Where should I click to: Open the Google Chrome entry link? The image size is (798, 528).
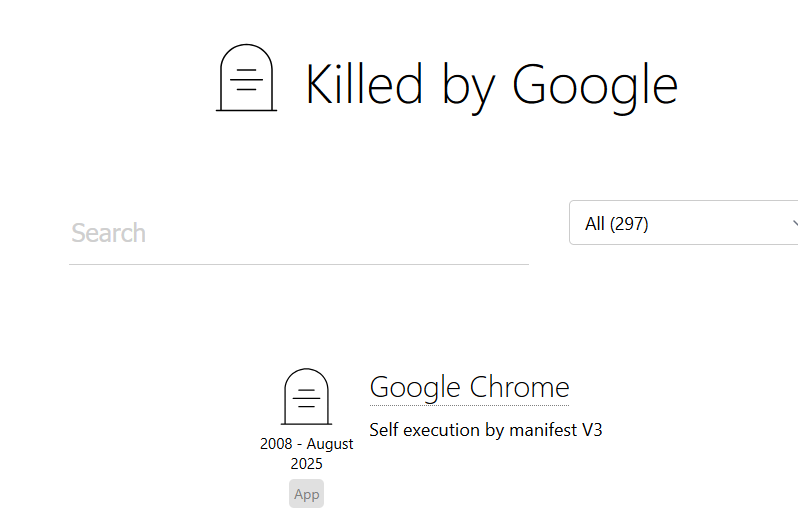click(x=469, y=387)
